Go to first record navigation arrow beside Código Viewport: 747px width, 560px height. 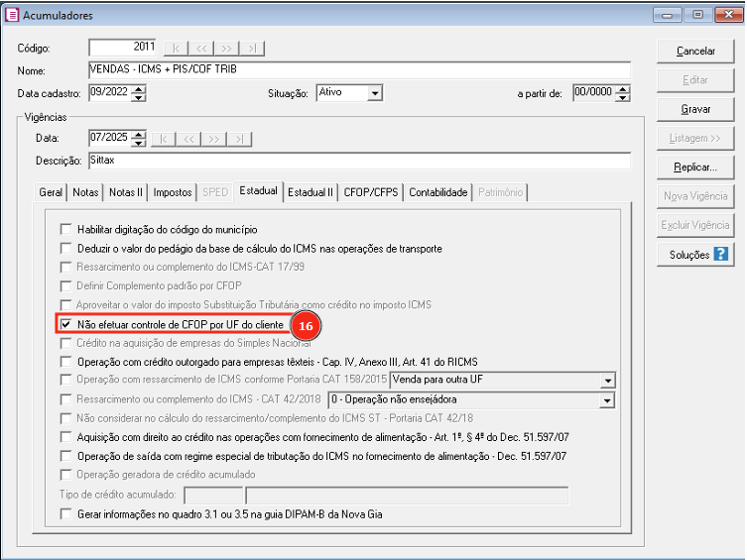pos(176,48)
